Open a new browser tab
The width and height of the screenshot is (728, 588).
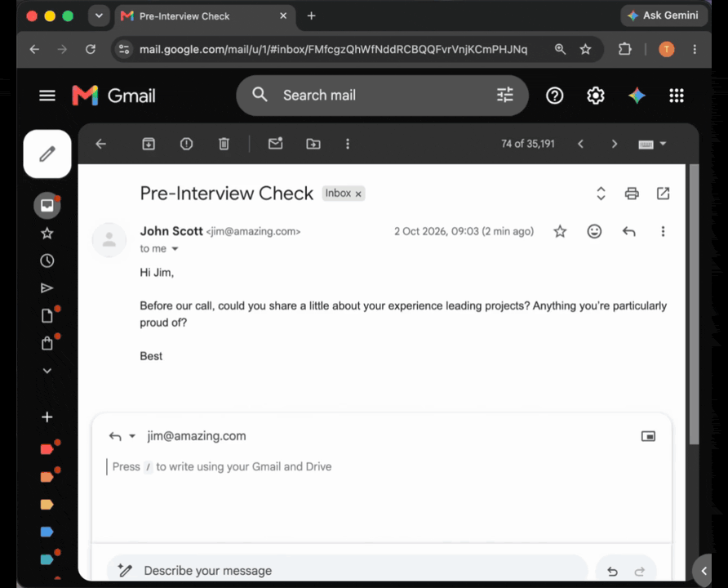pos(312,16)
